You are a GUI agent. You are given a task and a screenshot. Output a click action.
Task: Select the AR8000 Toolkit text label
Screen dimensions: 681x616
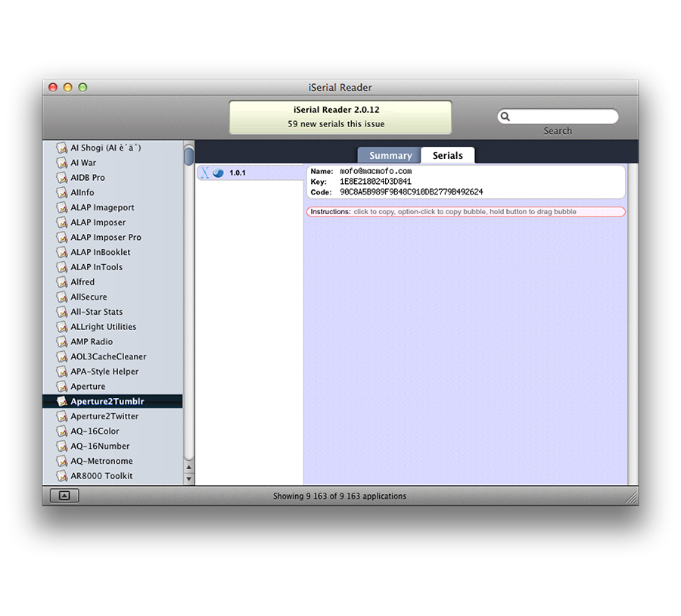click(101, 476)
